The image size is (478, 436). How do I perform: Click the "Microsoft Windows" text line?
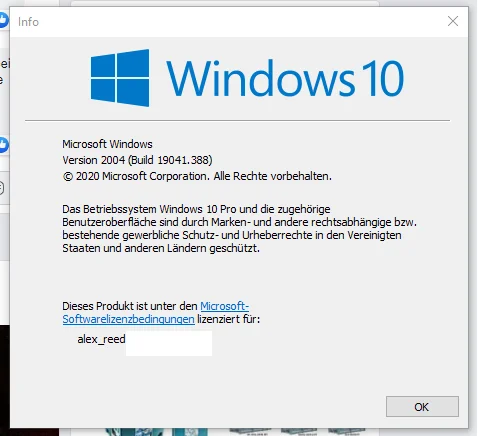click(x=107, y=144)
